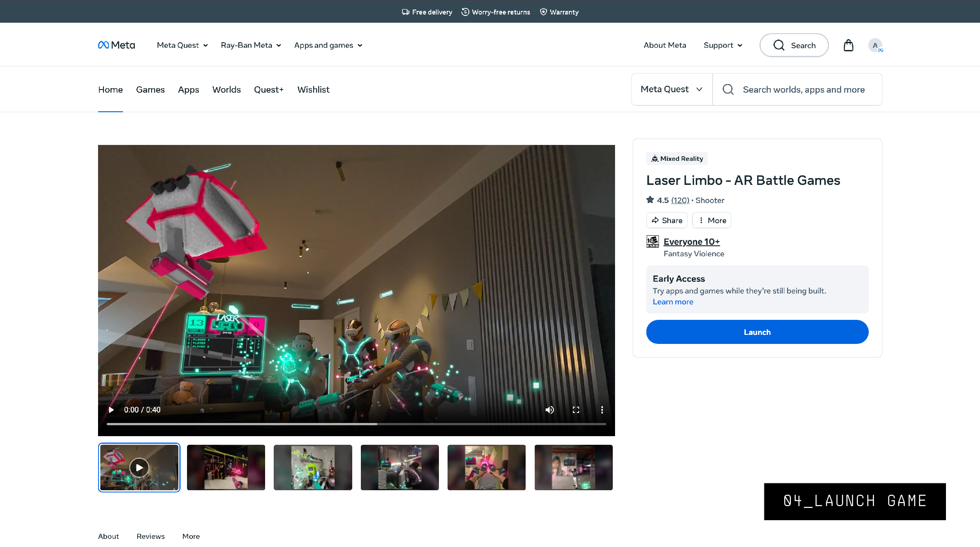Image resolution: width=980 pixels, height=547 pixels.
Task: Click the Warranty text
Action: 564,12
